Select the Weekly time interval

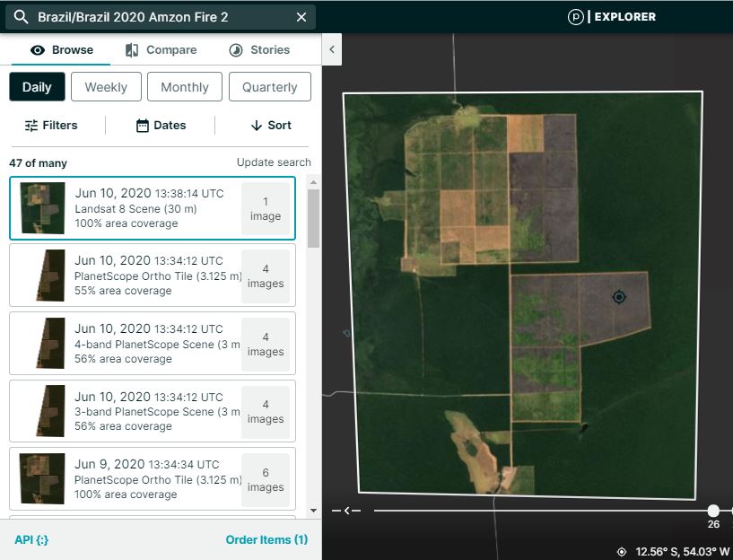tap(106, 87)
